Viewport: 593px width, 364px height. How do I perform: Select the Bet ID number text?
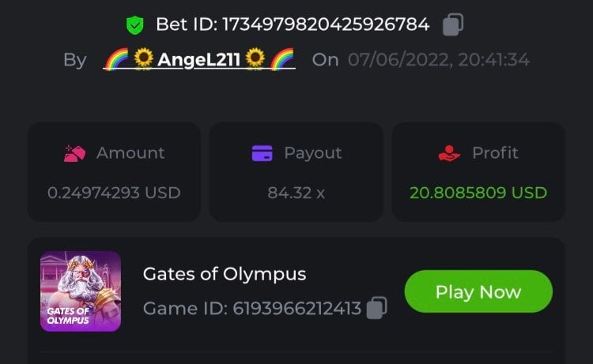[x=326, y=24]
